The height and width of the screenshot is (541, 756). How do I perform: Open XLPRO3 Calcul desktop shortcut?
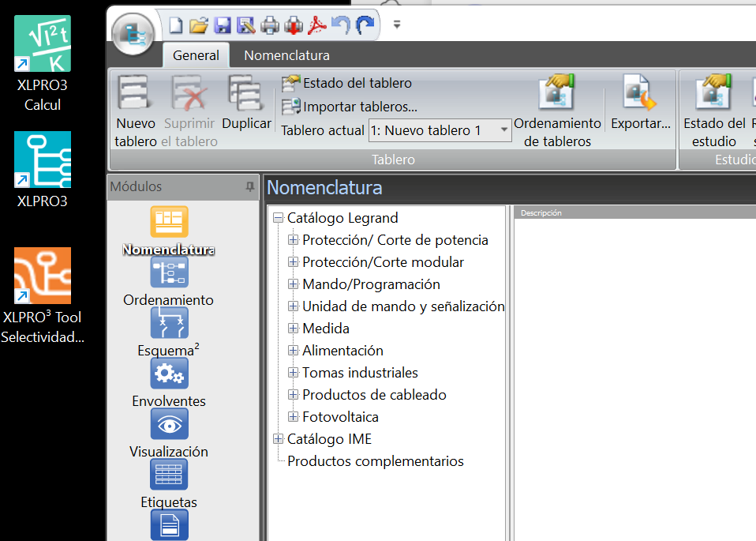pyautogui.click(x=43, y=64)
